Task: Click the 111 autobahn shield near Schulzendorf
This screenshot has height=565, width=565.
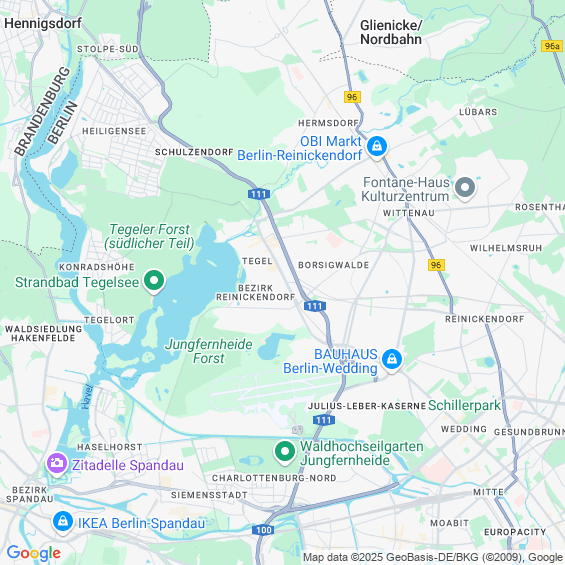Action: click(x=259, y=194)
